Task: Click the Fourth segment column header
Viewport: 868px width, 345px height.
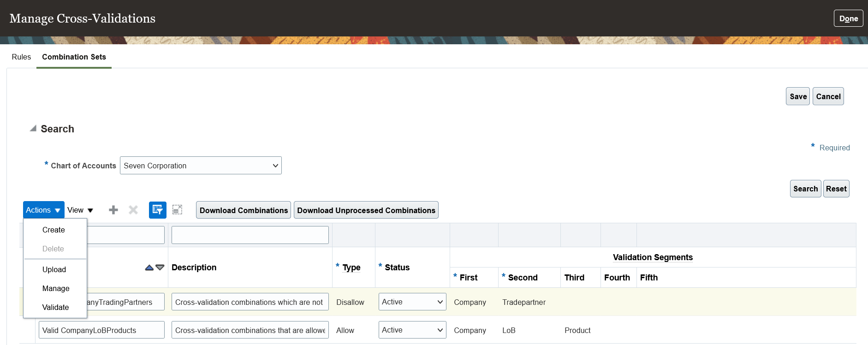Action: [617, 278]
